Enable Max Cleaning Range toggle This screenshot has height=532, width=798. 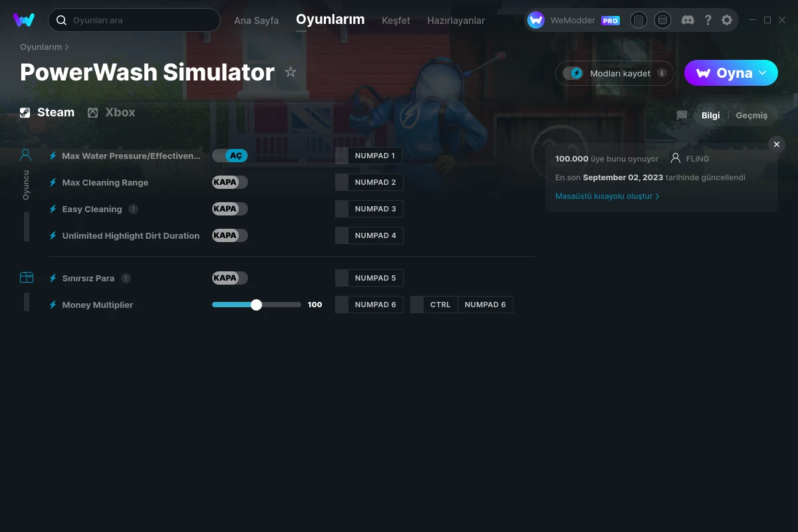click(x=230, y=182)
